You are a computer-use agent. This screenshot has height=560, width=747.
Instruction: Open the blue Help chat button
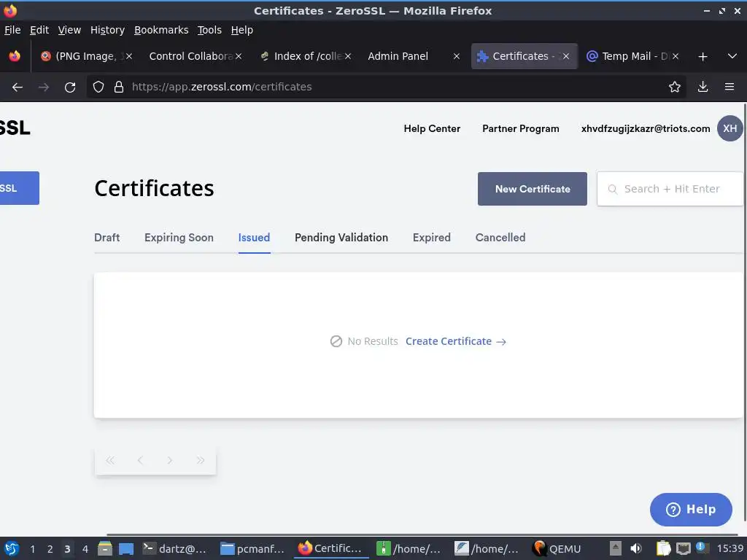click(x=691, y=510)
